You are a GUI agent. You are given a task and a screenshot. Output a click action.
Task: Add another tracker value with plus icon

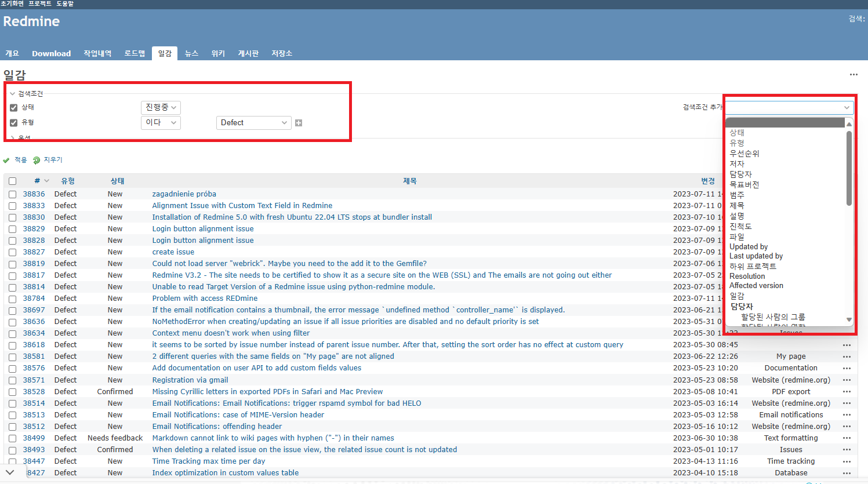click(x=299, y=123)
